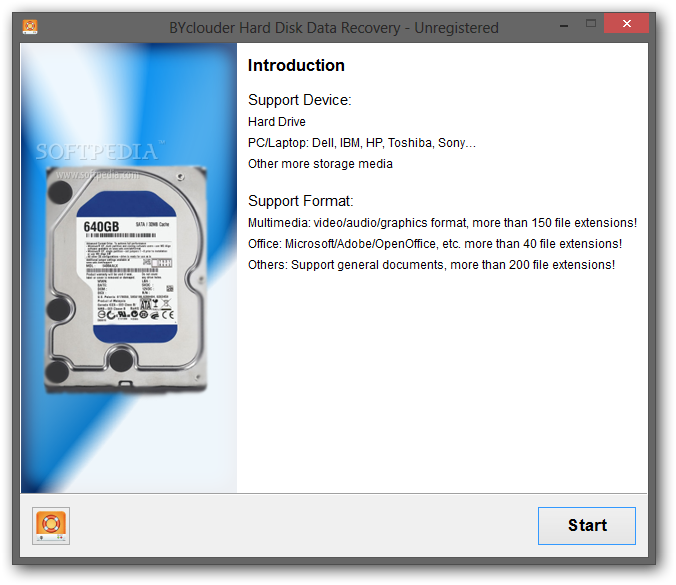This screenshot has height=585, width=676.
Task: Click the Office file extensions line
Action: pos(435,244)
